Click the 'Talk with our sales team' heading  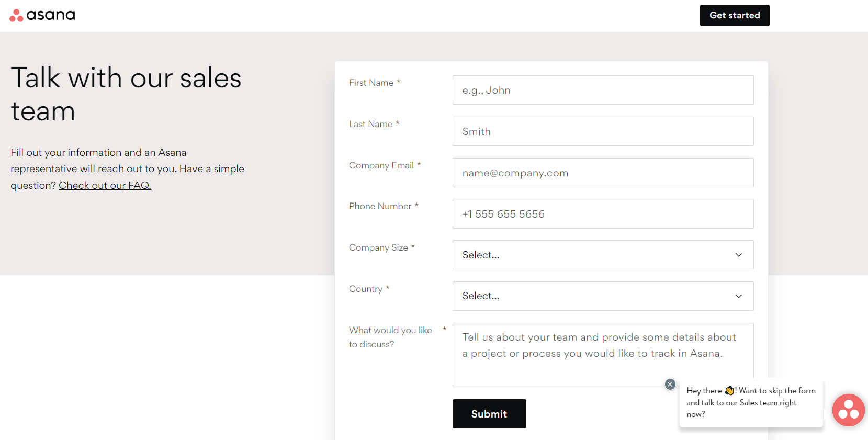pos(126,94)
